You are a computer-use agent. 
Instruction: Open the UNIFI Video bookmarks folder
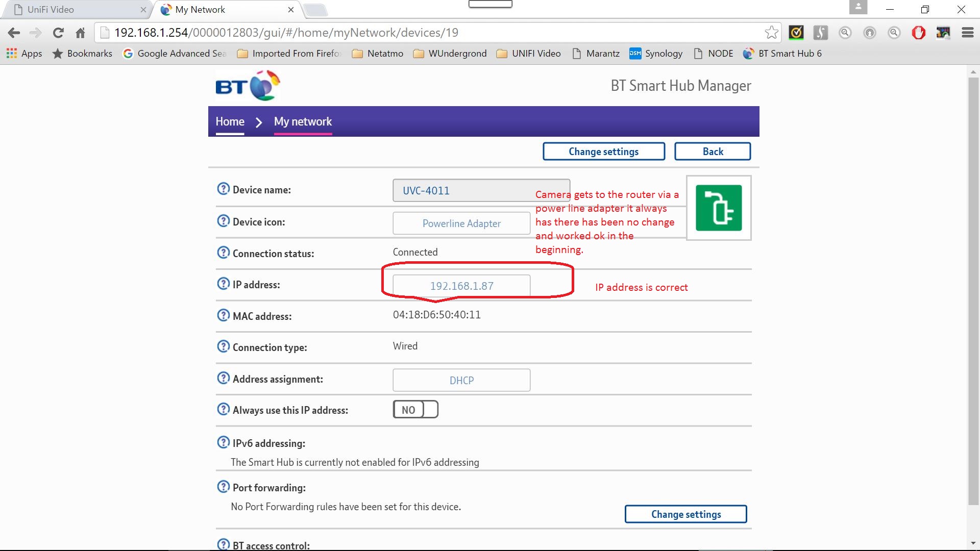point(528,54)
